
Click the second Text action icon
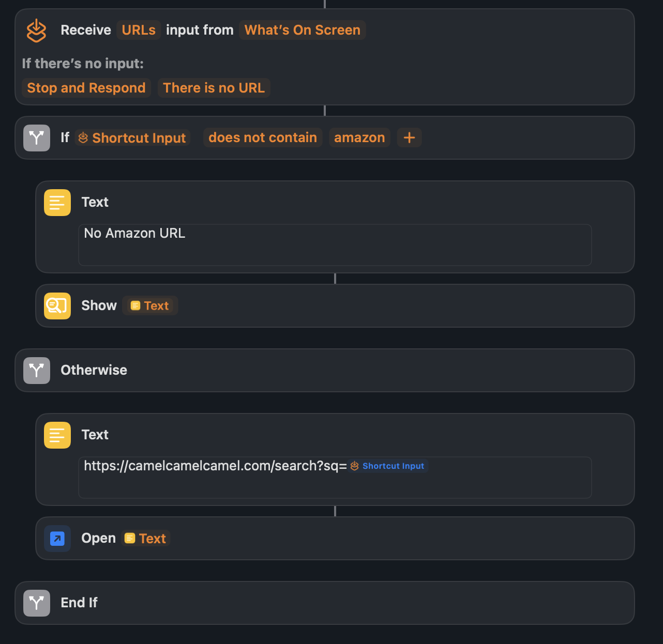(57, 435)
